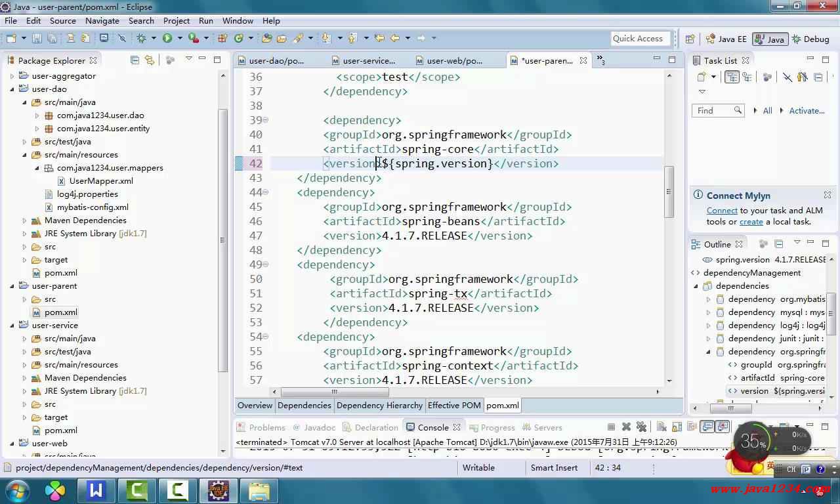Viewport: 840px width, 504px height.
Task: Click the create local task link
Action: coord(751,222)
